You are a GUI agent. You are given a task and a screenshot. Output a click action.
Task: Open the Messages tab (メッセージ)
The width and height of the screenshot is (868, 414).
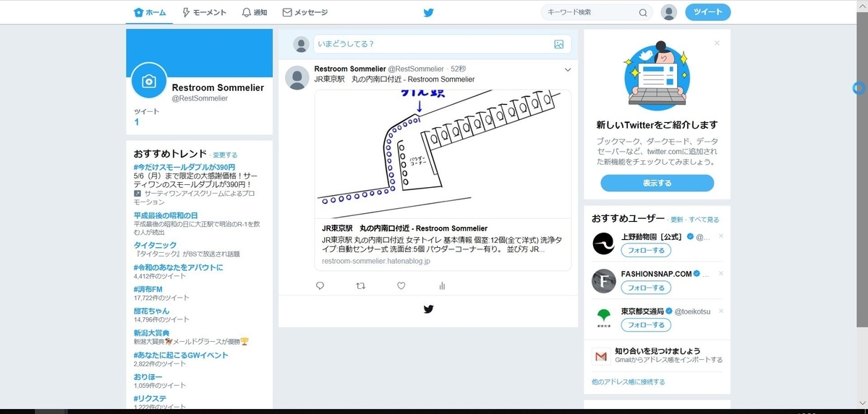pos(305,12)
